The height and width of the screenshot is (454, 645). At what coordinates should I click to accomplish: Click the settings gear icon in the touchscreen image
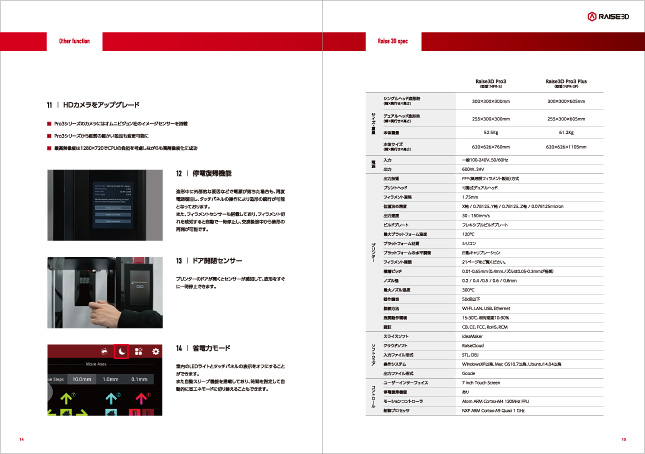(x=155, y=352)
